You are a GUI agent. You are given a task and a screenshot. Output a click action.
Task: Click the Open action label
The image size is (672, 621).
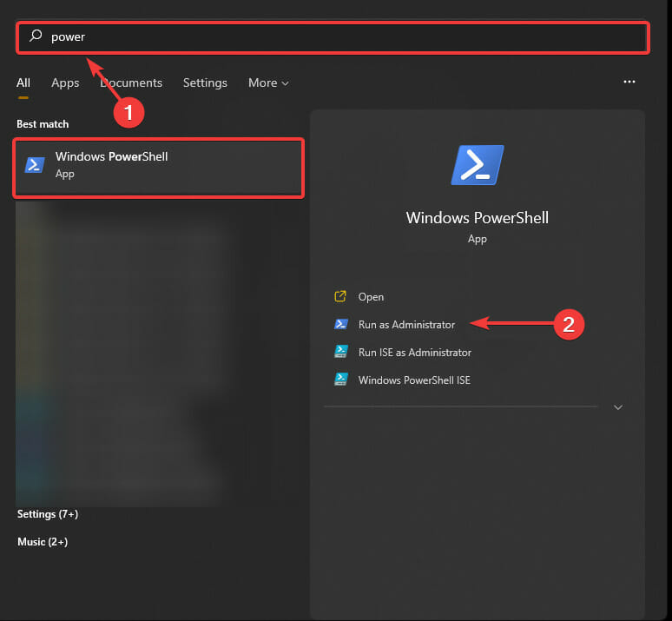[x=371, y=297]
